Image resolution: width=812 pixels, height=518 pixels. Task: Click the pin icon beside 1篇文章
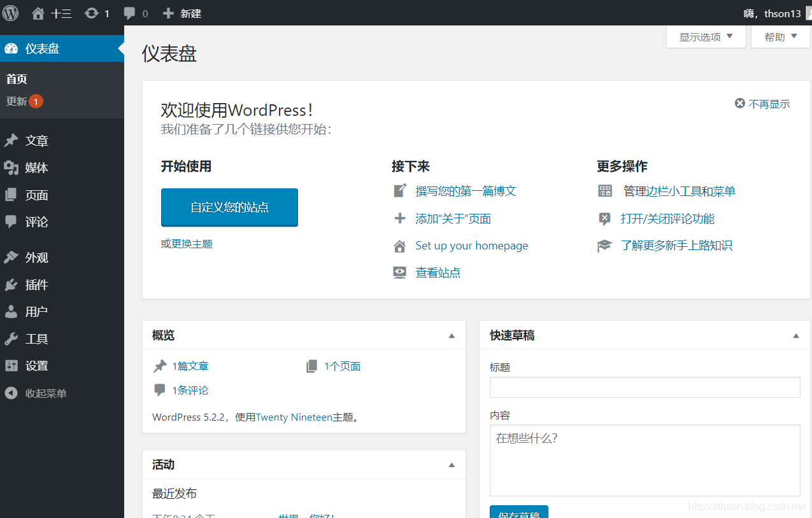click(x=160, y=367)
